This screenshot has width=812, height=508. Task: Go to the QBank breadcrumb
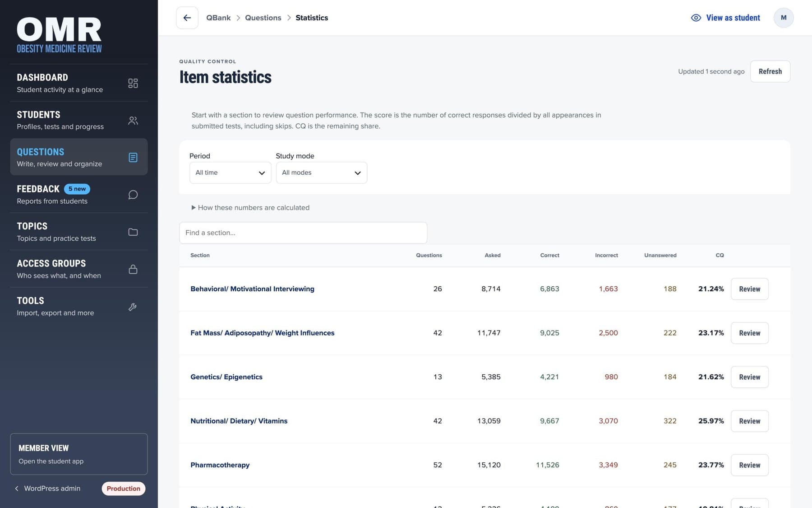coord(218,18)
